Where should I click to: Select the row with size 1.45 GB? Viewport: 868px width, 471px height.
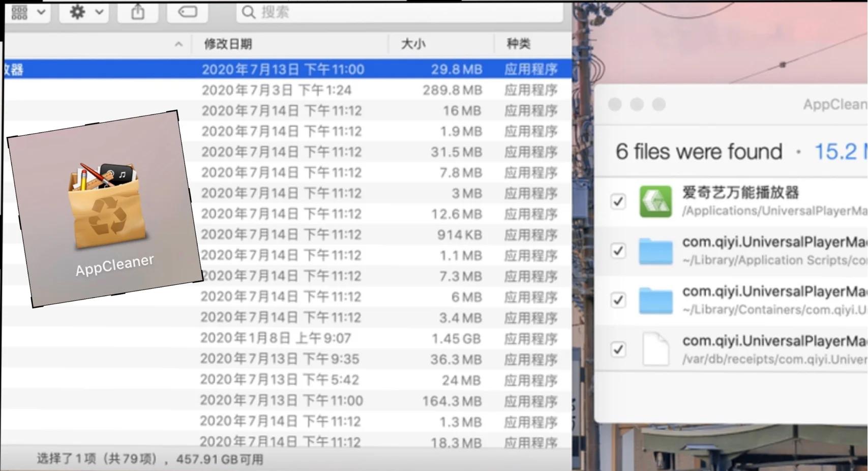coord(287,338)
